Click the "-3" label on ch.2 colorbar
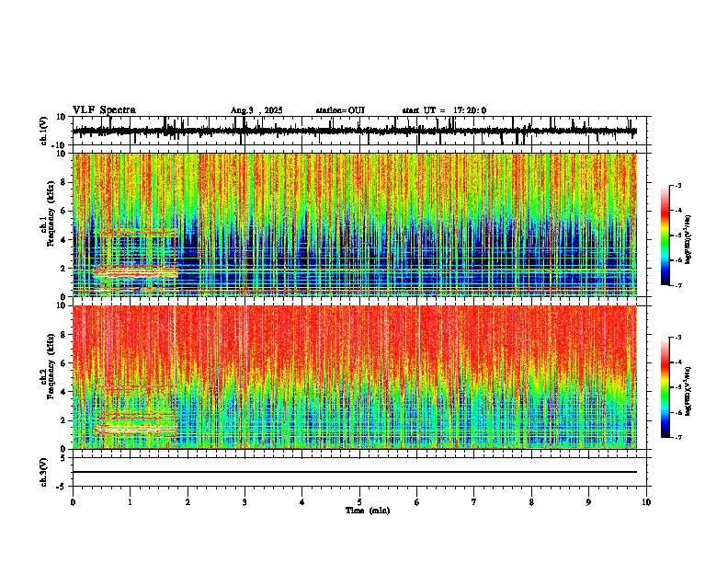Image resolution: width=728 pixels, height=563 pixels. tap(678, 338)
